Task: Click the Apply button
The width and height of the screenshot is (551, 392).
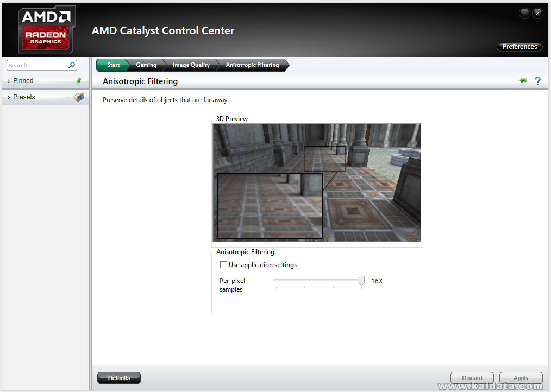Action: click(x=521, y=378)
